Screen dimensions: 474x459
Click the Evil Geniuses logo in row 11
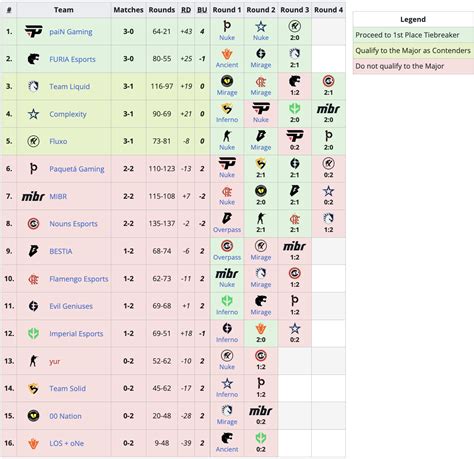pyautogui.click(x=33, y=306)
